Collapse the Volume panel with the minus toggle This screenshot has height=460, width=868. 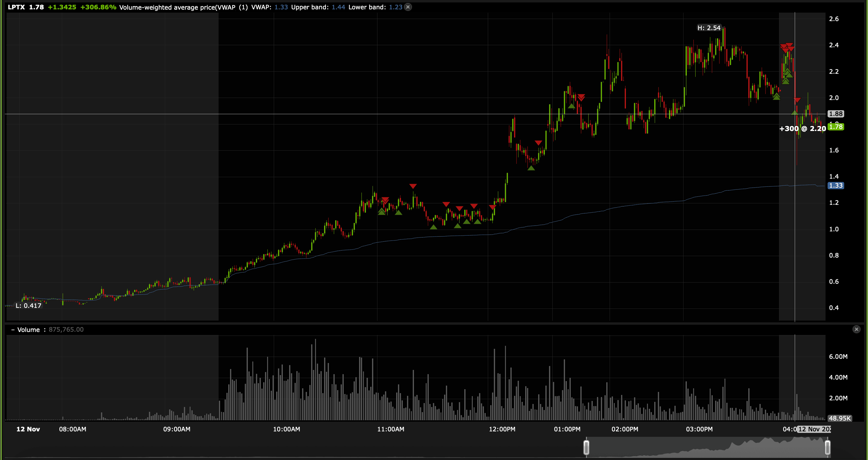pyautogui.click(x=13, y=330)
